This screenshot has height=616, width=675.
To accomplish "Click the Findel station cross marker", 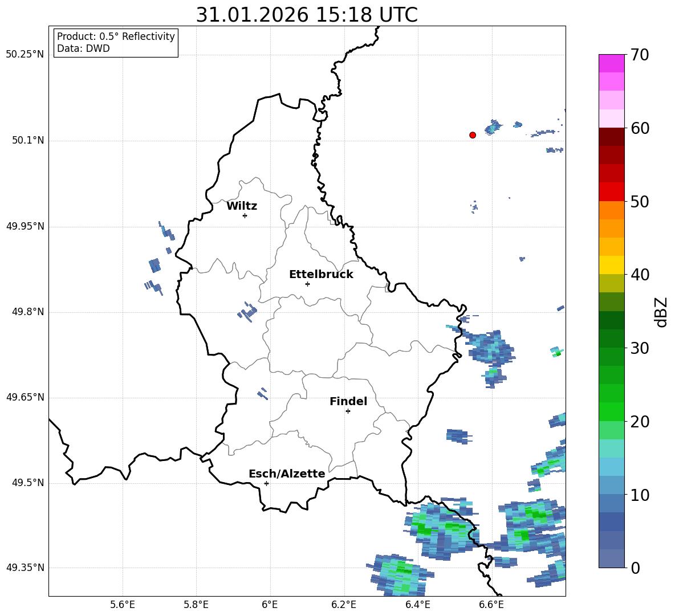I will [348, 411].
